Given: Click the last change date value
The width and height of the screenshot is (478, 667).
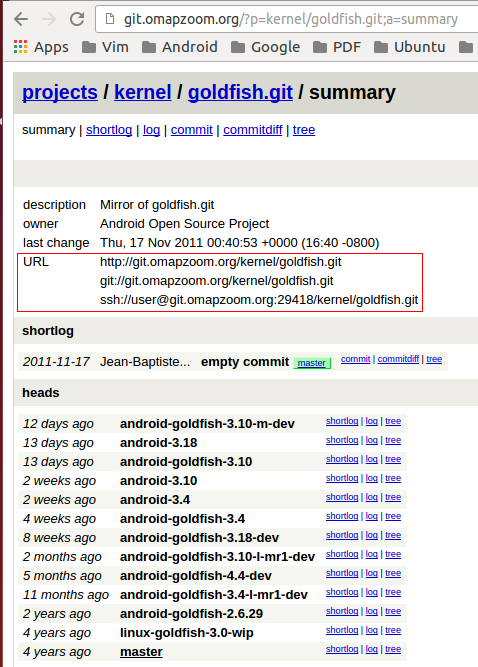Looking at the screenshot, I should (x=239, y=243).
